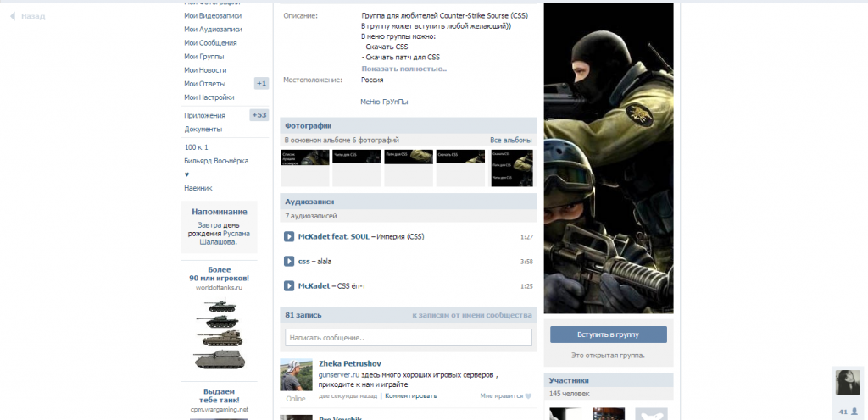Open Мои Сообщения in left menu
The height and width of the screenshot is (420, 868).
point(210,42)
